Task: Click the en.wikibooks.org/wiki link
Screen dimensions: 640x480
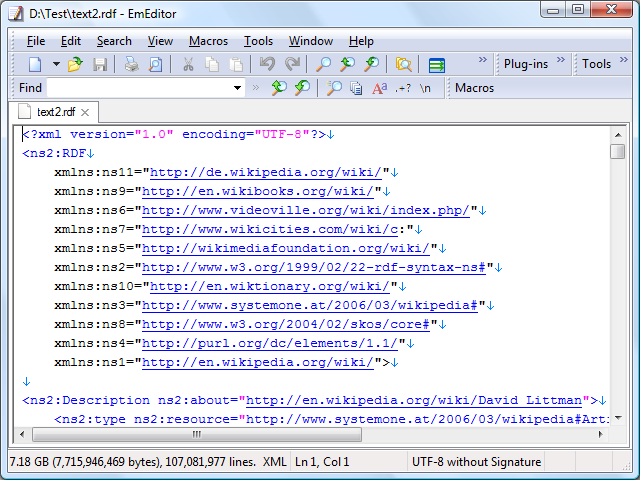Action: [258, 191]
